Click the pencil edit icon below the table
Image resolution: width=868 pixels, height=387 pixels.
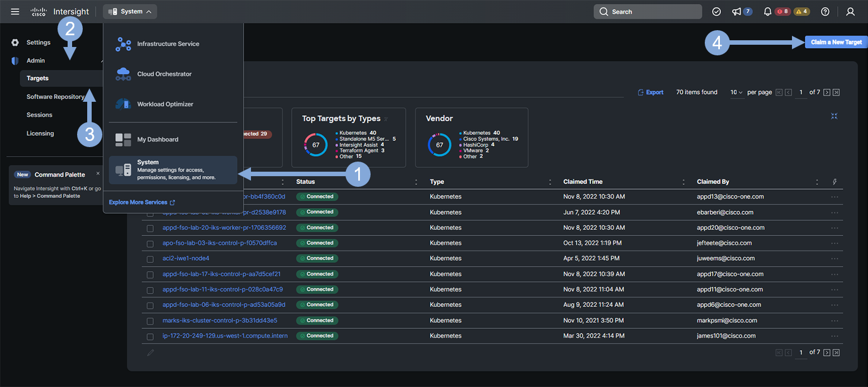click(150, 352)
